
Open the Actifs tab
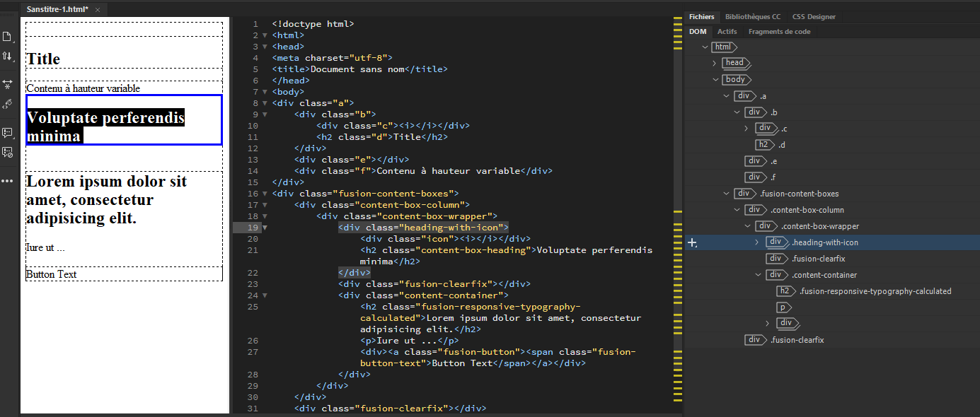(x=727, y=31)
